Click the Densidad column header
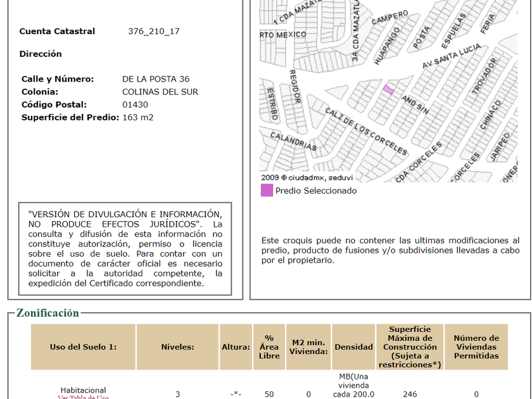 [x=353, y=347]
